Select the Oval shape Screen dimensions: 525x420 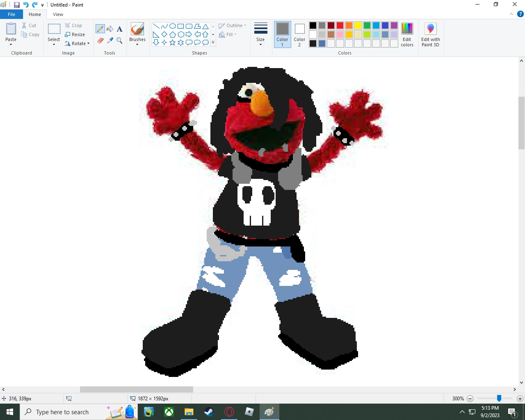[172, 25]
